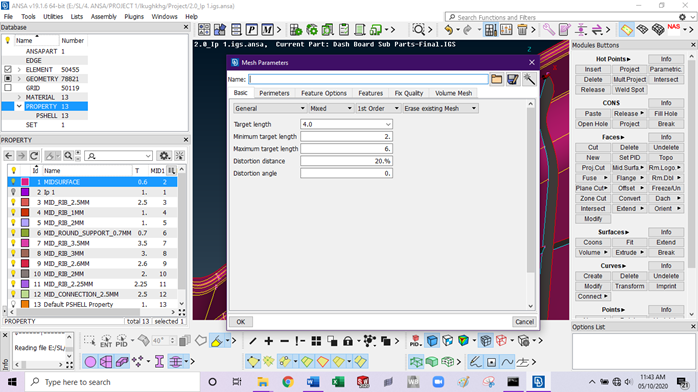The height and width of the screenshot is (392, 698).
Task: Switch to the Feature Options tab
Action: (324, 93)
